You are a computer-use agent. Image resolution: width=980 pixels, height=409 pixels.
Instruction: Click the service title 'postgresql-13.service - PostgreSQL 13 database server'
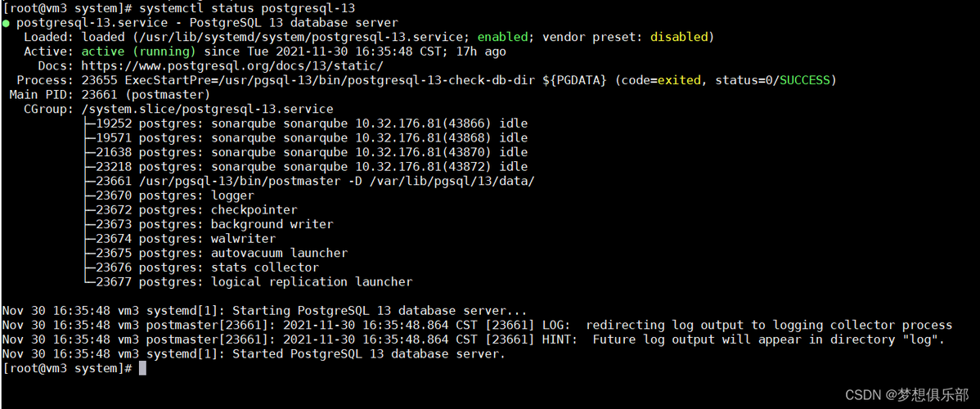pos(207,23)
